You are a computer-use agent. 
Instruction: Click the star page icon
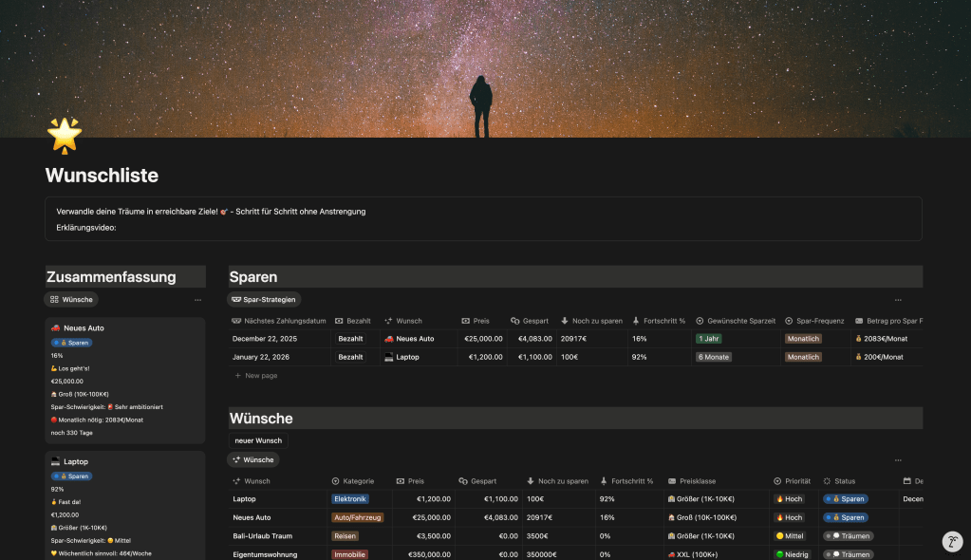65,136
